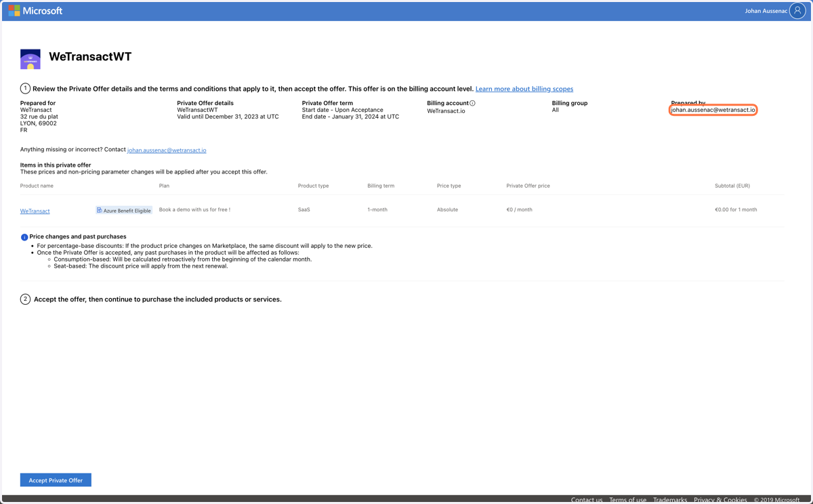This screenshot has width=813, height=504.
Task: Click the SaaS product type cell
Action: tap(304, 210)
